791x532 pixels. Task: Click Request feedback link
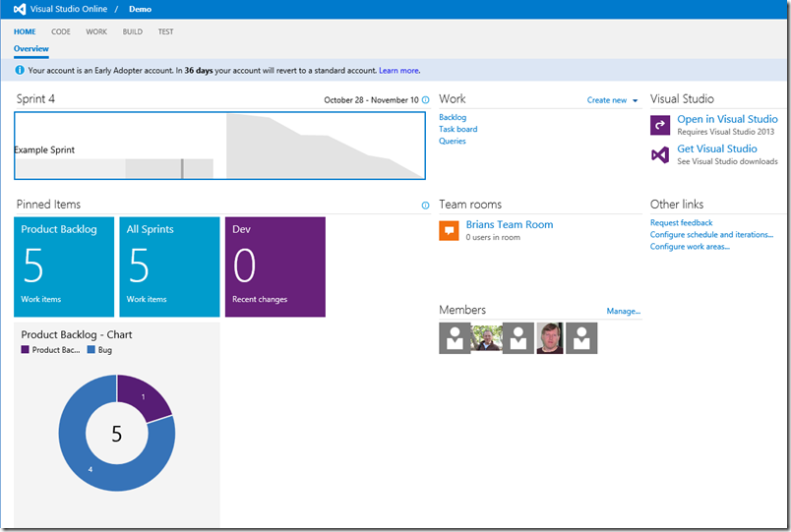[681, 223]
